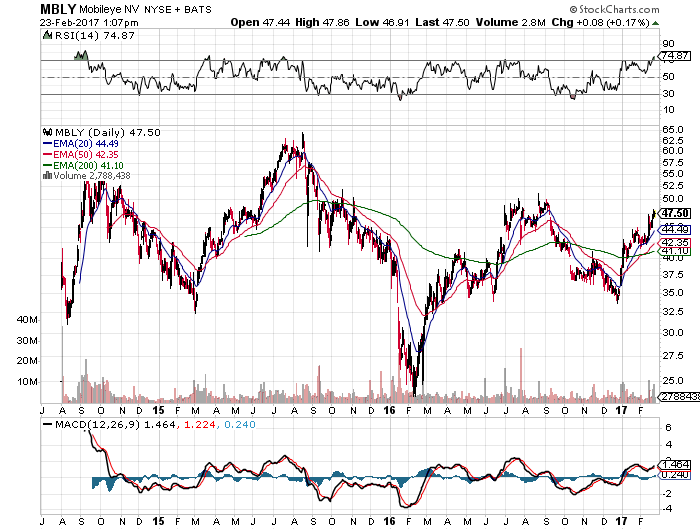Click the RSI(14) 74.87 legend label

[94, 36]
